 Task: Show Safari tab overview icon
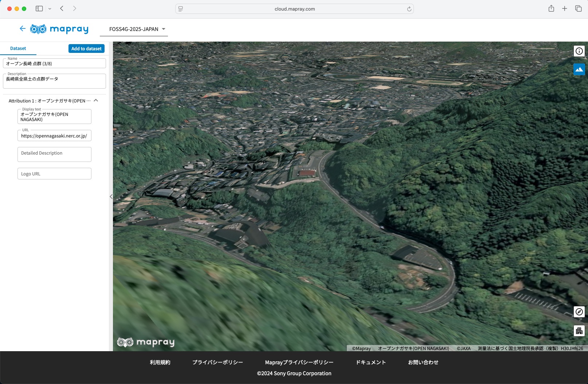pos(578,9)
